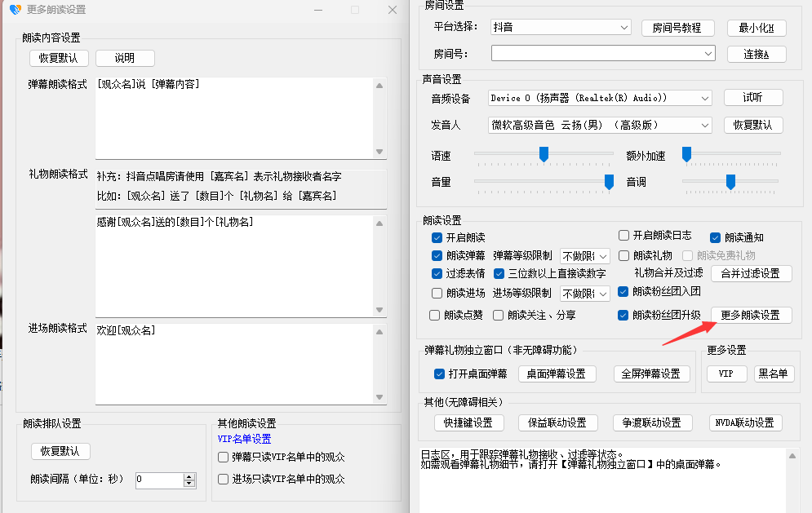Image resolution: width=812 pixels, height=513 pixels.
Task: Click the 礼物朗读格式 text box
Action: click(234, 266)
